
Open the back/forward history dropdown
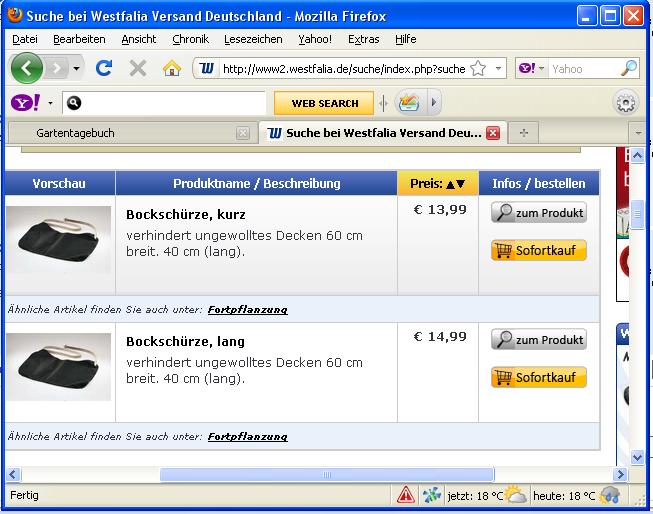pyautogui.click(x=76, y=68)
